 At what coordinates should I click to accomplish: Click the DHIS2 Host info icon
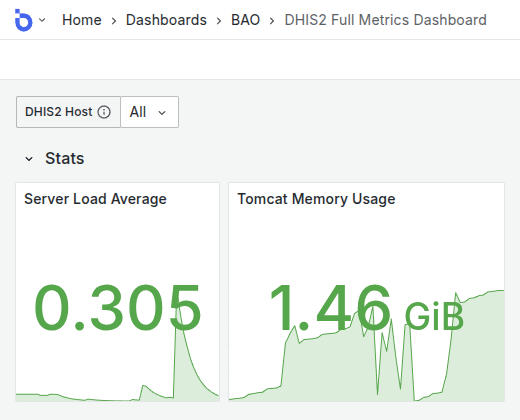(x=104, y=112)
